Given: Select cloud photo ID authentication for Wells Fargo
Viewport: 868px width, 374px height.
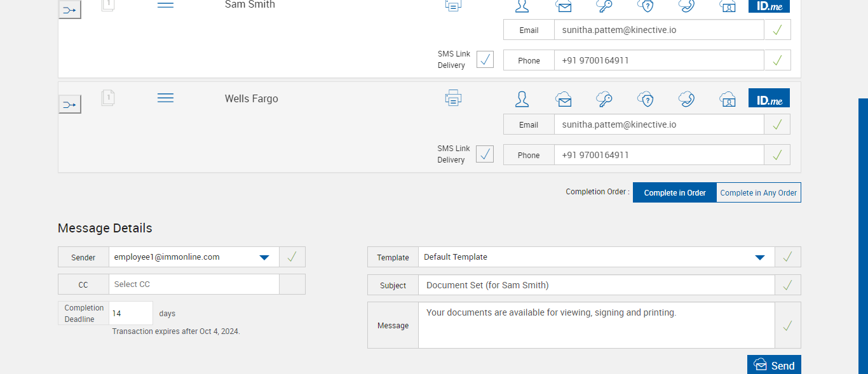Looking at the screenshot, I should coord(728,99).
